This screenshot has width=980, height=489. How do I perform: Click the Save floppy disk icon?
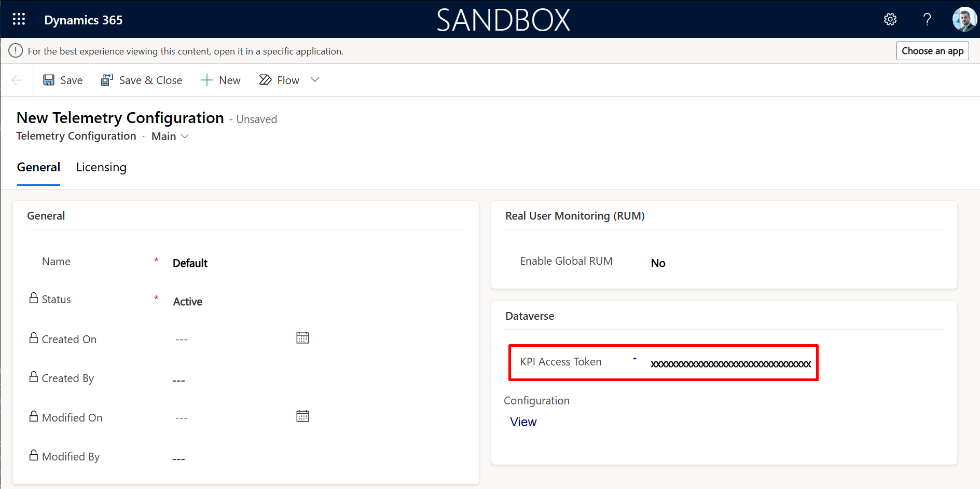point(49,80)
